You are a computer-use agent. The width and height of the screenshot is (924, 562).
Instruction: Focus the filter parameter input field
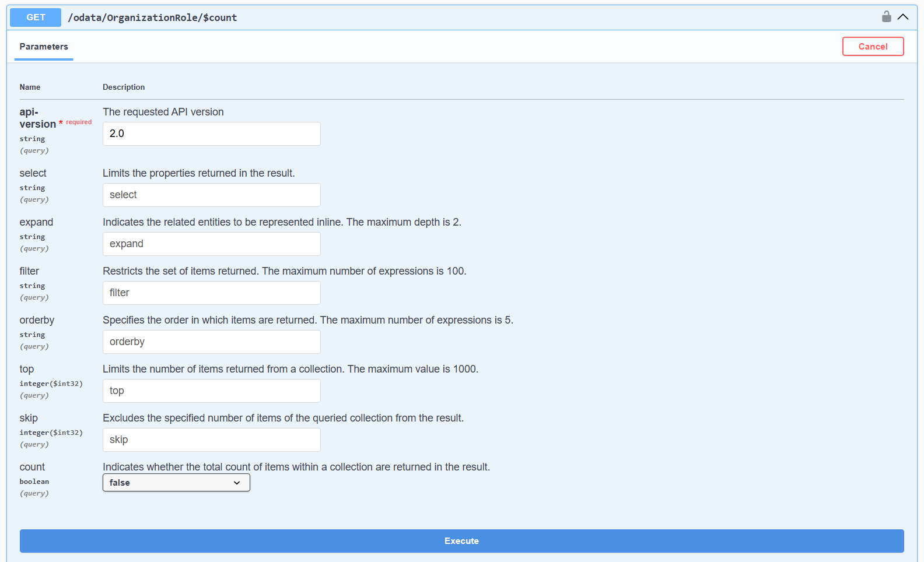(x=211, y=293)
